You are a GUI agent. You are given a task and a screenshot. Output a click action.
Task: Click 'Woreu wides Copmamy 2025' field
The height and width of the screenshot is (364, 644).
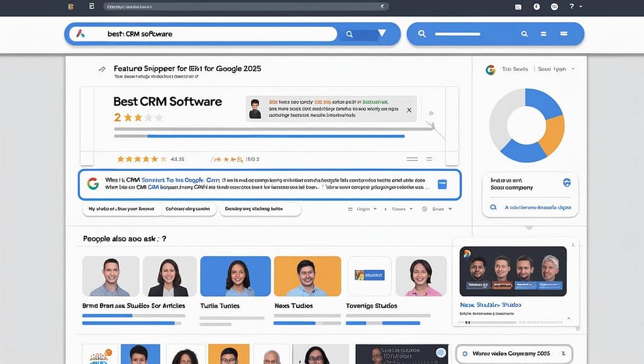click(x=514, y=354)
